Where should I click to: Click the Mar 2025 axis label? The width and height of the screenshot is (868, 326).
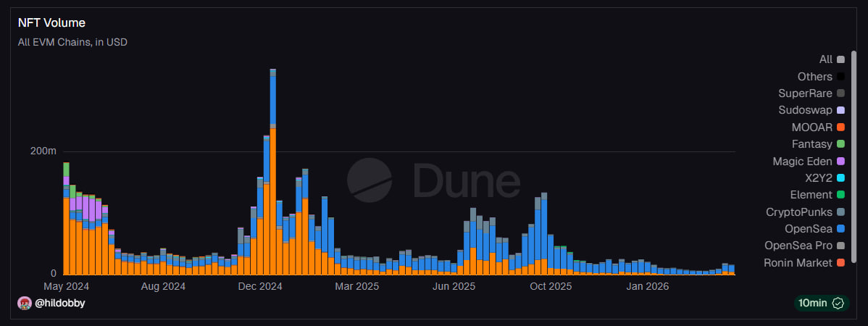[357, 286]
